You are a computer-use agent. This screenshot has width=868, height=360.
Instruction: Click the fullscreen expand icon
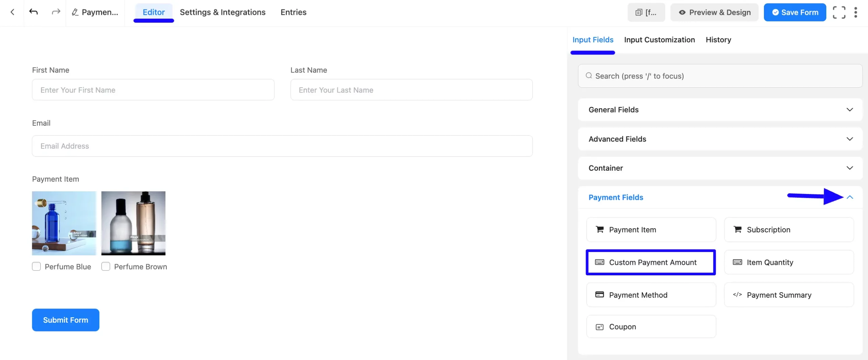839,12
